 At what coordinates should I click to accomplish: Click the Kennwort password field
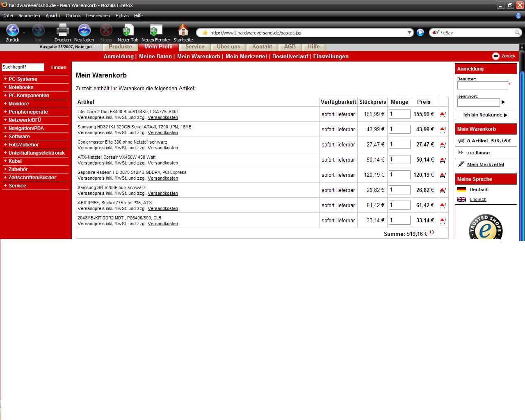coord(479,103)
